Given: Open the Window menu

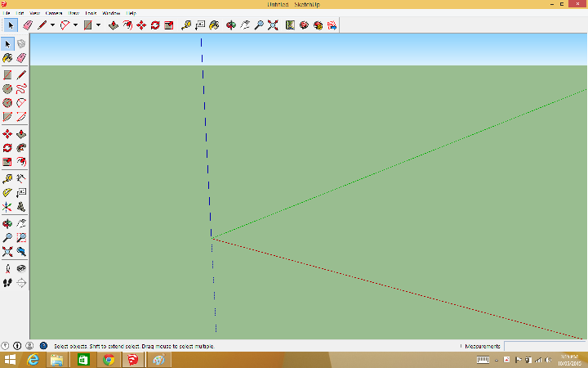Looking at the screenshot, I should pyautogui.click(x=111, y=14).
